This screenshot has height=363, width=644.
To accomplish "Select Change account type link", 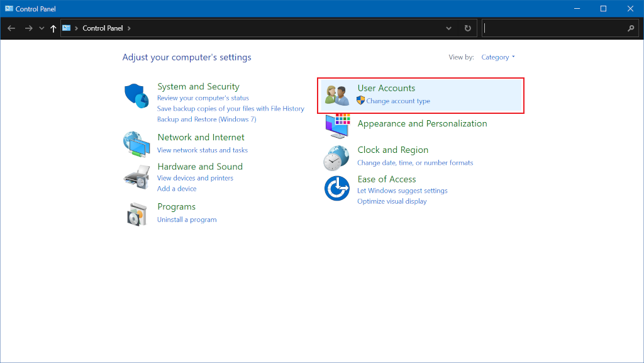I will coord(398,101).
